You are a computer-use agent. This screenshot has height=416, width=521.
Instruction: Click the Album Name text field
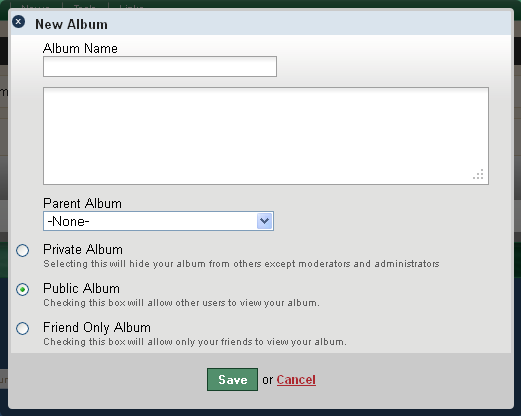point(160,66)
